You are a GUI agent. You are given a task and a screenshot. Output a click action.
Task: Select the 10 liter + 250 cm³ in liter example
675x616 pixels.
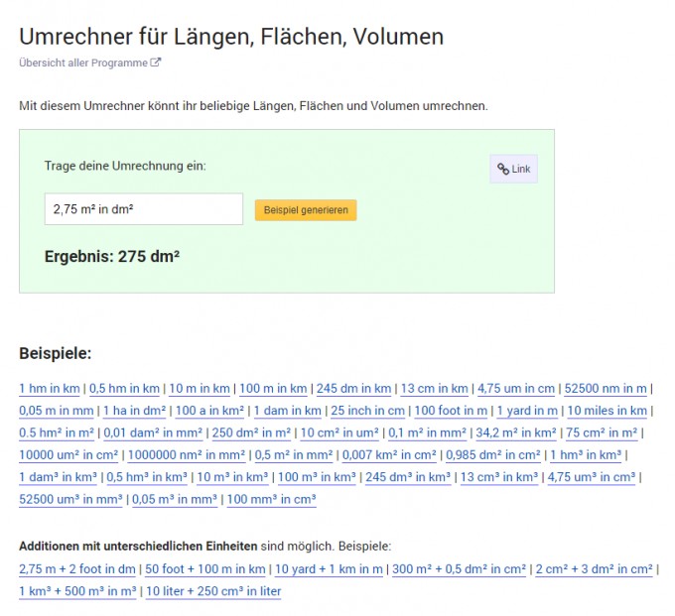(213, 591)
